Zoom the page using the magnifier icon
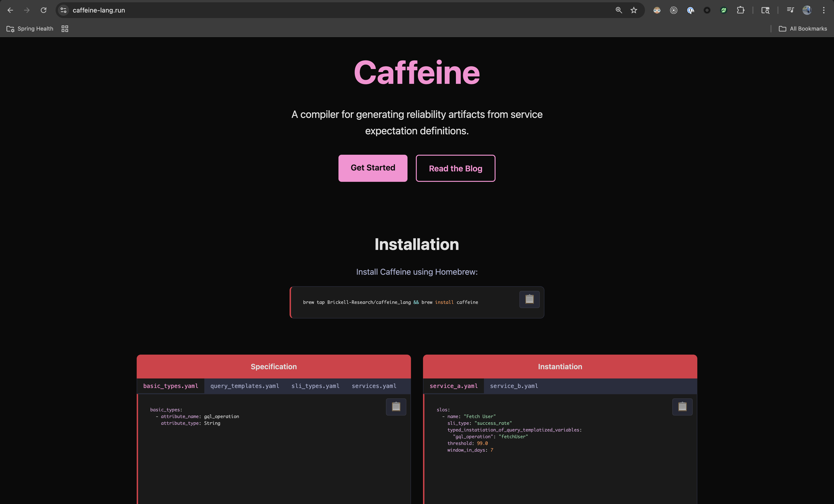The height and width of the screenshot is (504, 834). coord(618,10)
